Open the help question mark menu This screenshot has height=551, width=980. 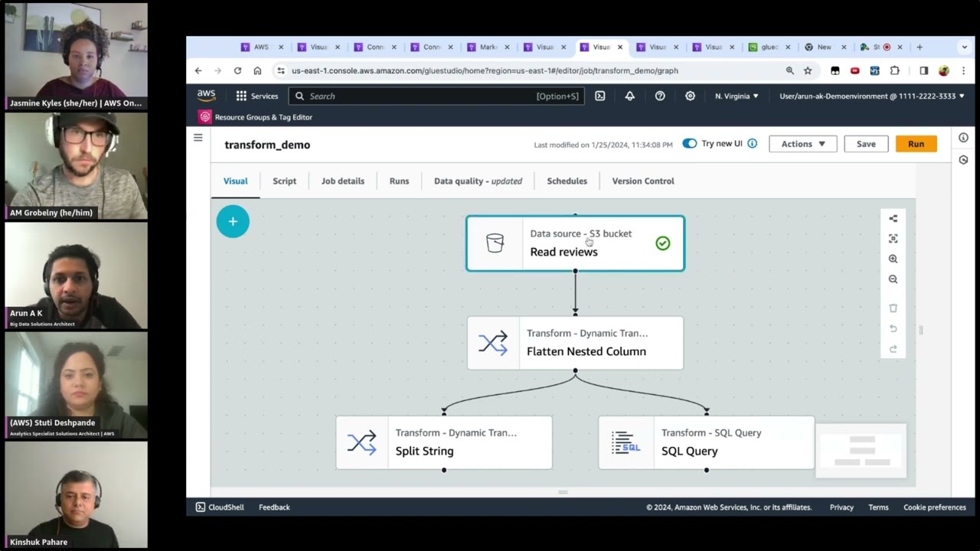click(x=660, y=96)
